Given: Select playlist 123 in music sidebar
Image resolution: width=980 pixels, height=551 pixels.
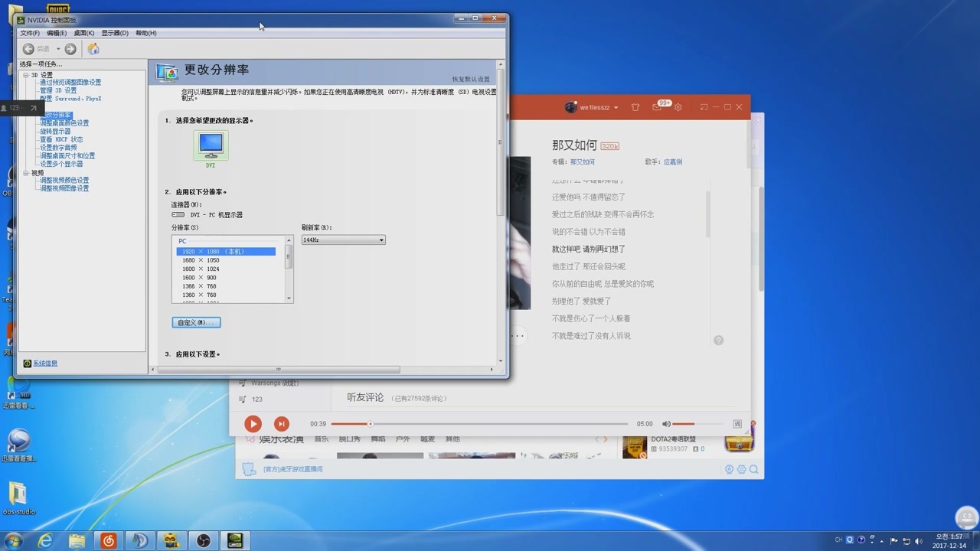Looking at the screenshot, I should pos(256,399).
